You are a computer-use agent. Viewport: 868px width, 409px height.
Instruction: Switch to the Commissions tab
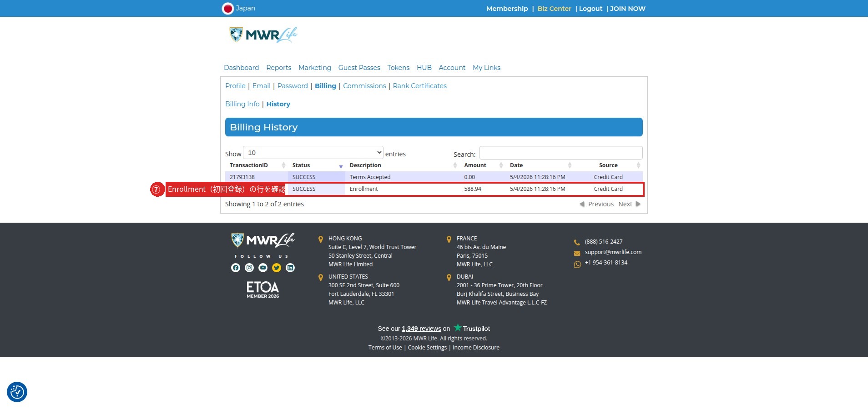(364, 86)
